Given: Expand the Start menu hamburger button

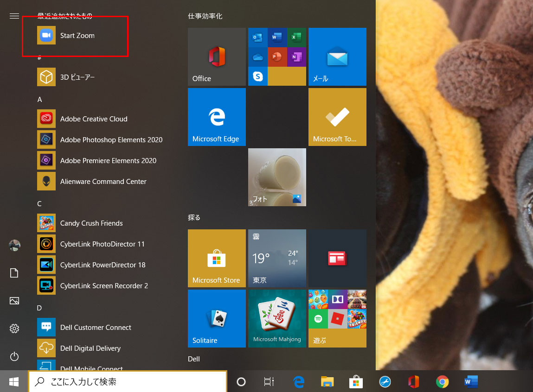Looking at the screenshot, I should click(14, 16).
